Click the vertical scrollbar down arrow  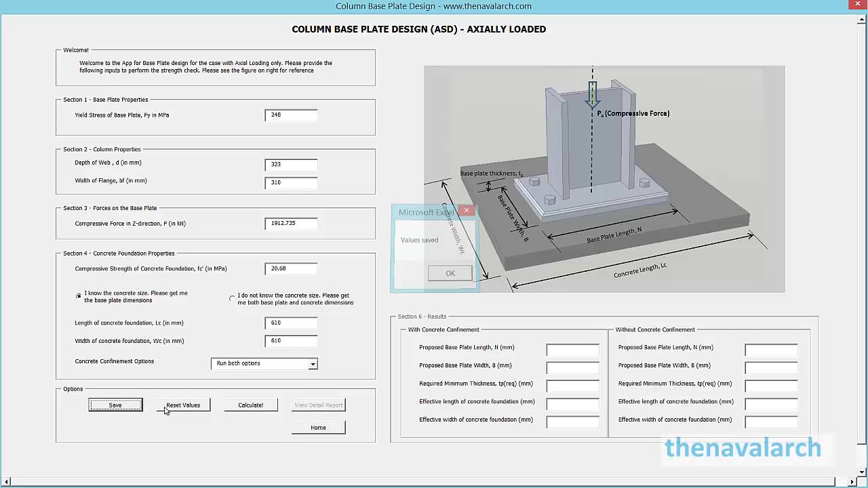861,472
